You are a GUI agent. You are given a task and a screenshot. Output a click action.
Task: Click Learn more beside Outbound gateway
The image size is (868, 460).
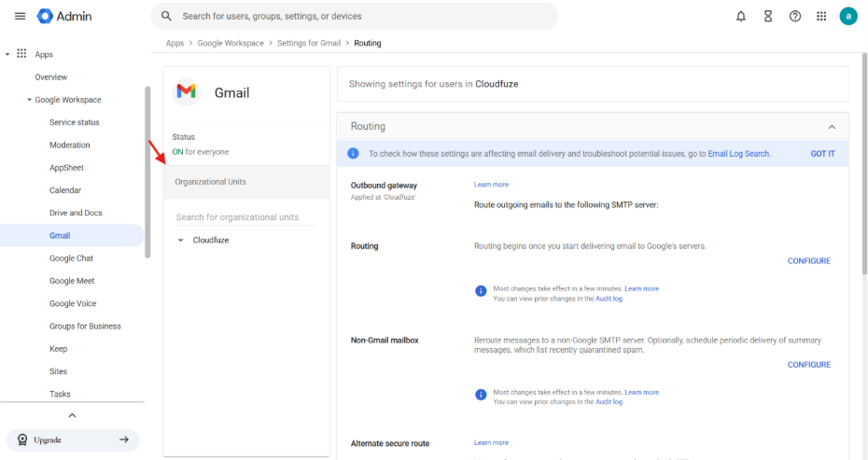(x=491, y=185)
